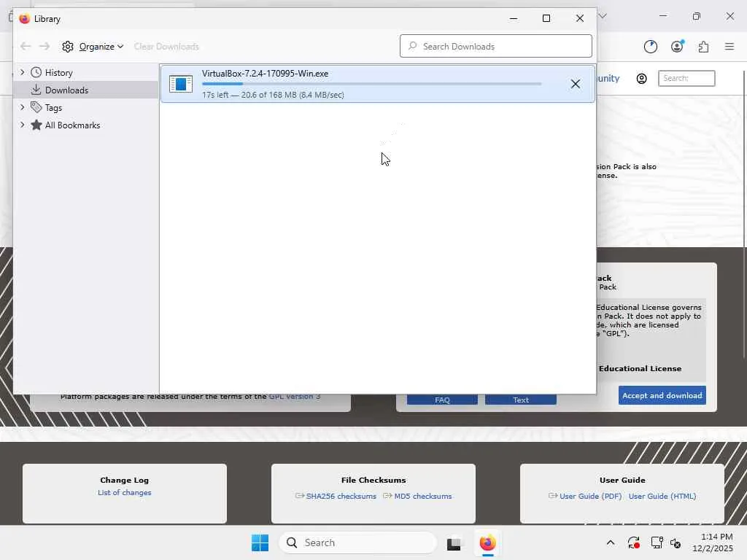Click the website Search field
This screenshot has height=560, width=747.
click(x=686, y=78)
